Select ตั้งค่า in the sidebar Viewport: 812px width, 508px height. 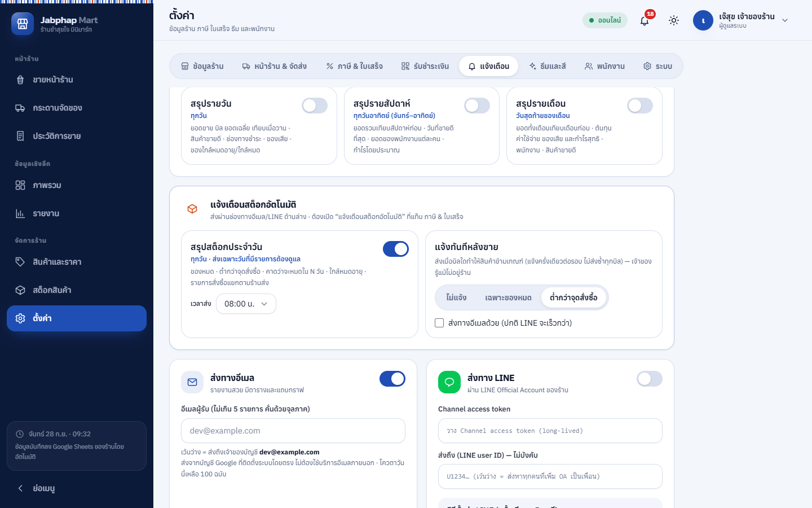pyautogui.click(x=77, y=318)
